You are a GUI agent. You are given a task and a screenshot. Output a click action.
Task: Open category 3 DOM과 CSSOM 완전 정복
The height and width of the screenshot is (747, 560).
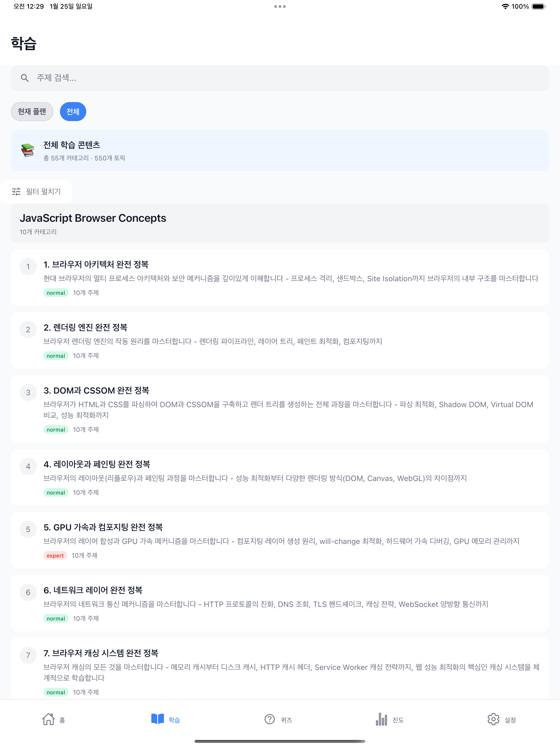(280, 409)
